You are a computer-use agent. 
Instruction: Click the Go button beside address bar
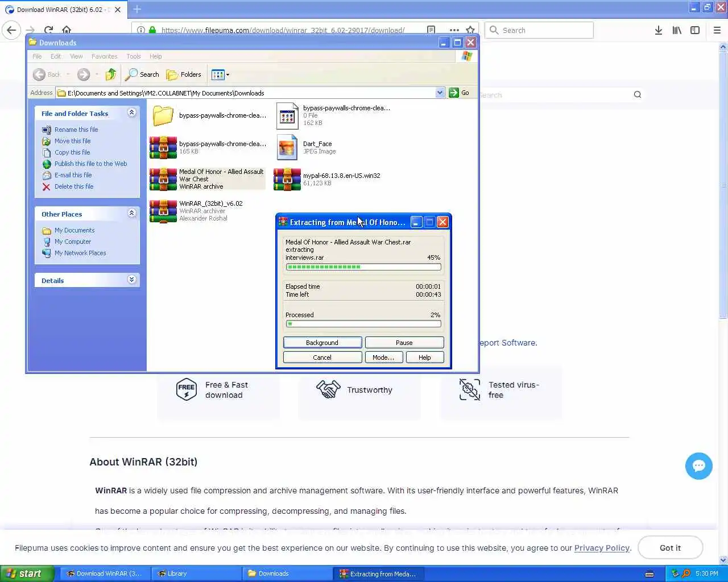tap(460, 93)
